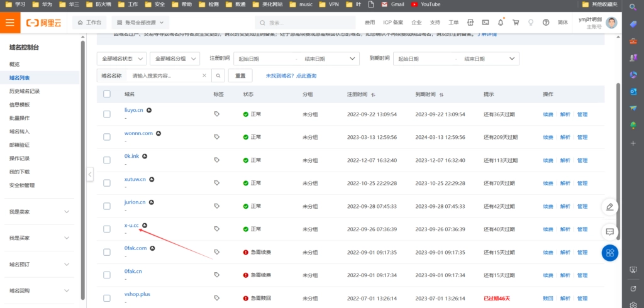Viewport: 644px width, 308px height.
Task: Open the help question mark icon
Action: (546, 23)
